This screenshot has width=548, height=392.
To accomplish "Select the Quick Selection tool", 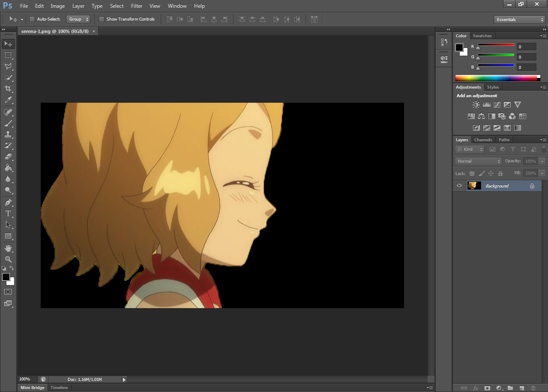I will [x=8, y=77].
